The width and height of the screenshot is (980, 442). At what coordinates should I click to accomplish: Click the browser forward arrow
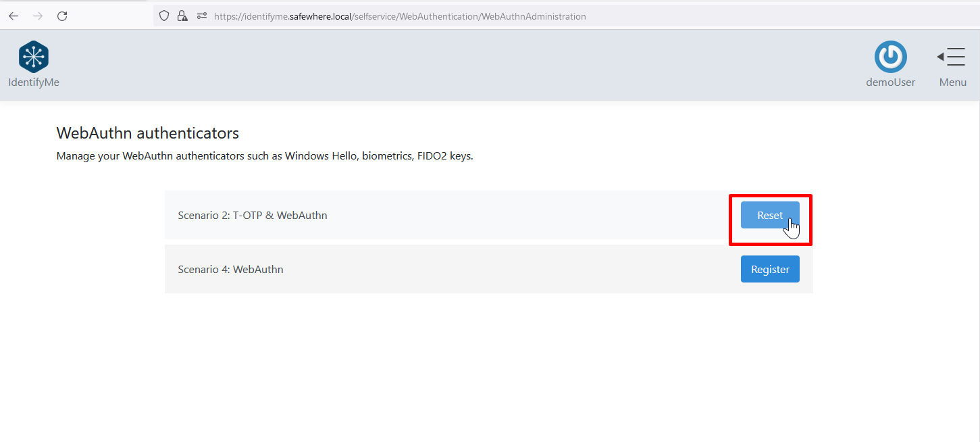click(38, 16)
